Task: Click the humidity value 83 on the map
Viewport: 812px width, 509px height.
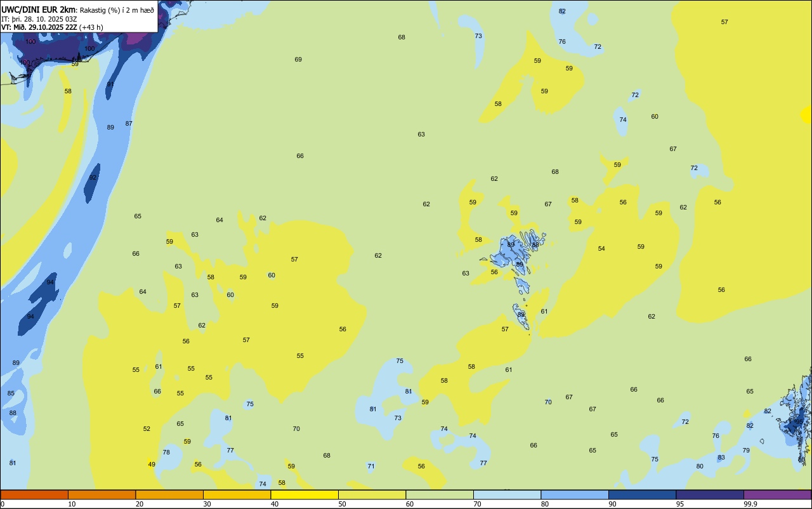Action: click(721, 458)
